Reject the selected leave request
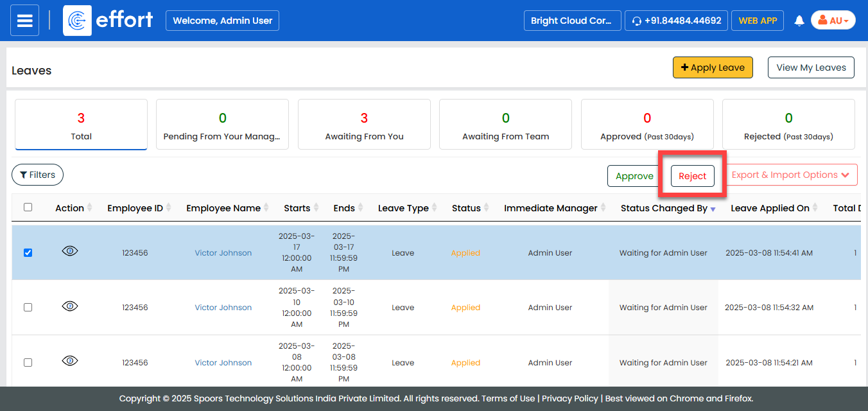 pos(692,176)
